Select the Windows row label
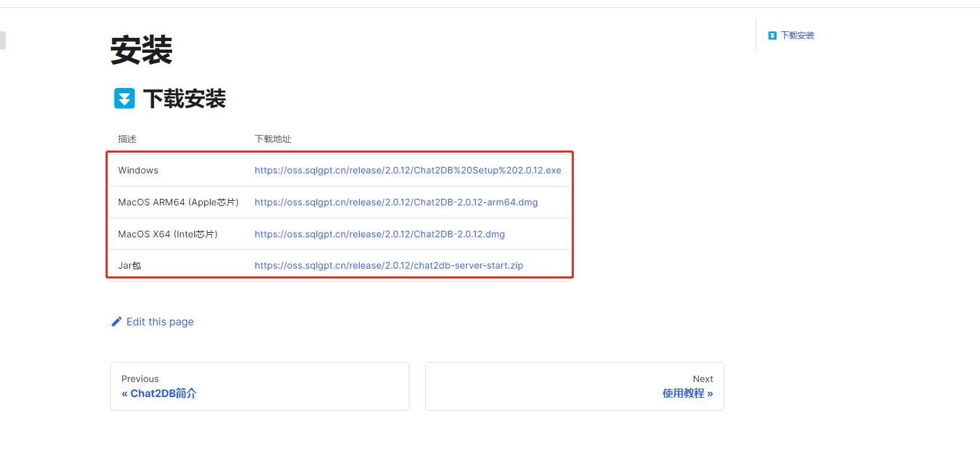 pos(138,170)
